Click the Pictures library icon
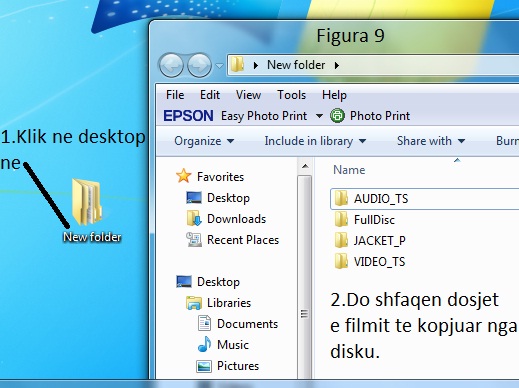This screenshot has height=388, width=519. [204, 366]
